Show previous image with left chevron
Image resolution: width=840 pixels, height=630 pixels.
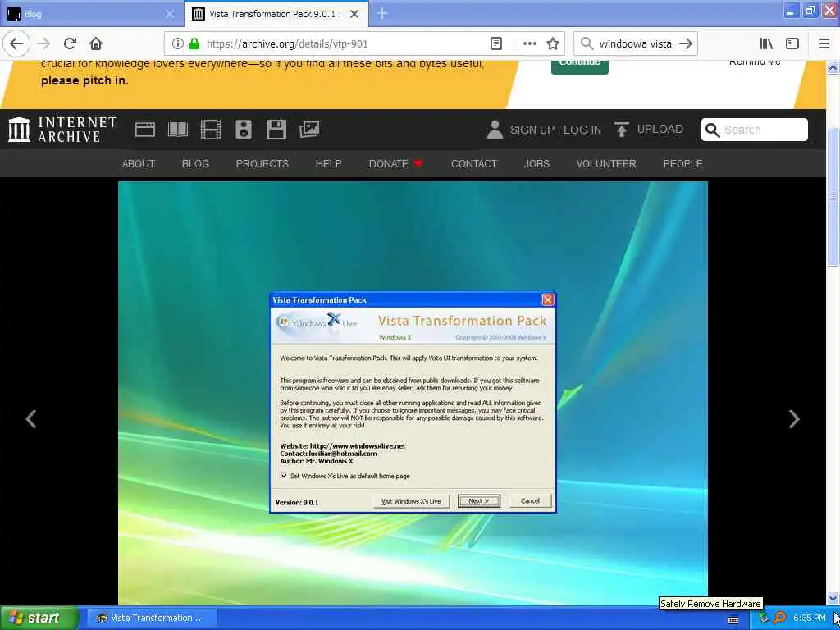click(x=31, y=419)
